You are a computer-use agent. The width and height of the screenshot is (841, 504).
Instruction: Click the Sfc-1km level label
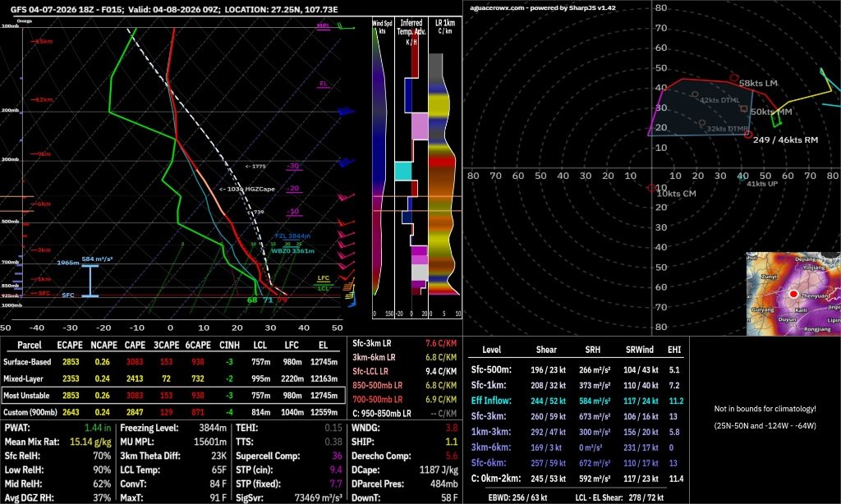[x=488, y=385]
